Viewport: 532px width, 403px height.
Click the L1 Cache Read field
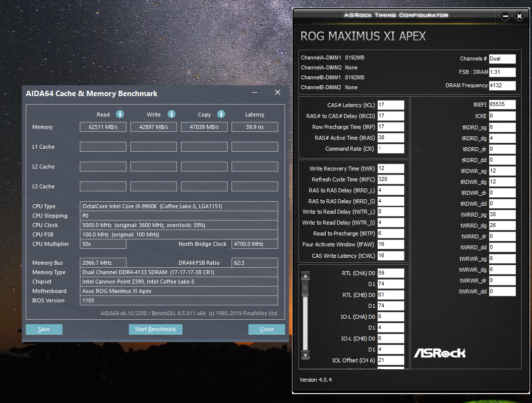103,147
